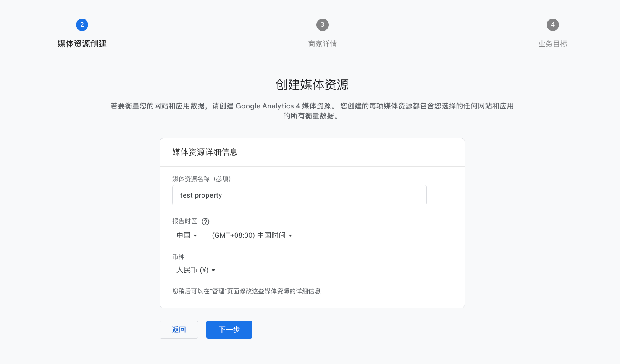Select the text test property
Screen dimensions: 620x364
(x=201, y=195)
